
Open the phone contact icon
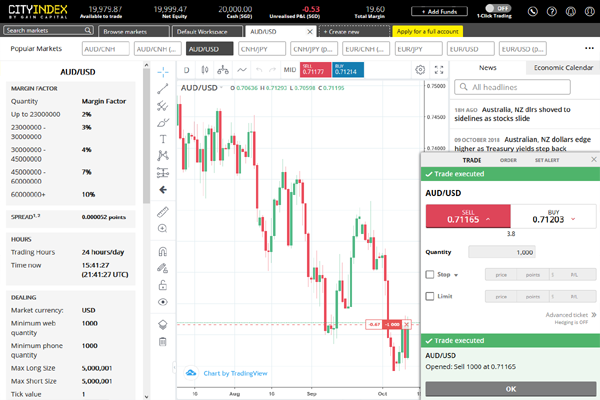[x=533, y=11]
